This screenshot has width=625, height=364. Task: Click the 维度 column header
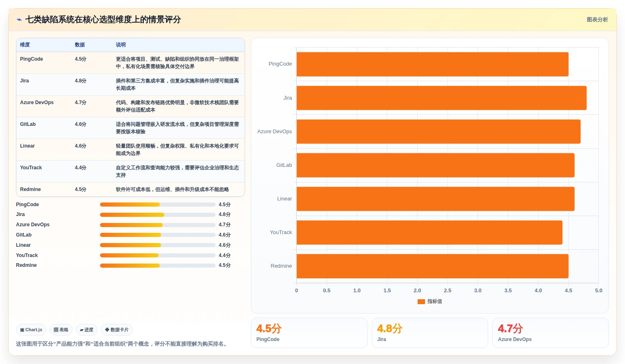pyautogui.click(x=25, y=45)
